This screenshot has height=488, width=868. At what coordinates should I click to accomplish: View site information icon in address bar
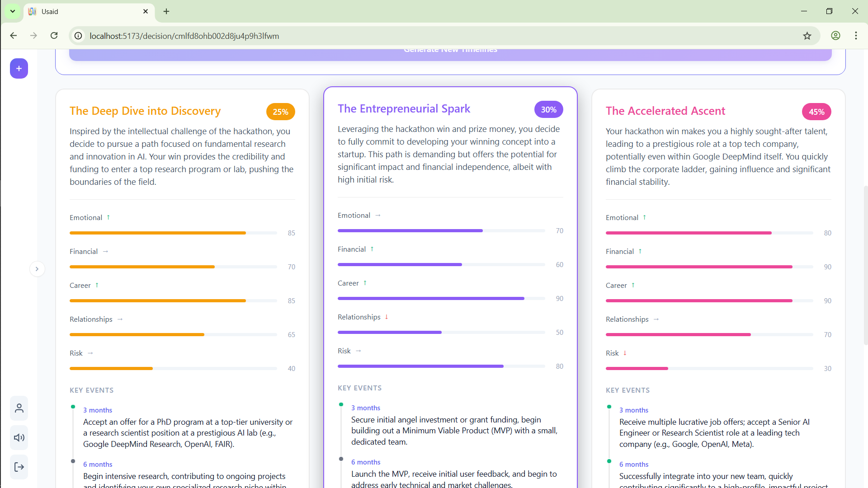point(78,36)
